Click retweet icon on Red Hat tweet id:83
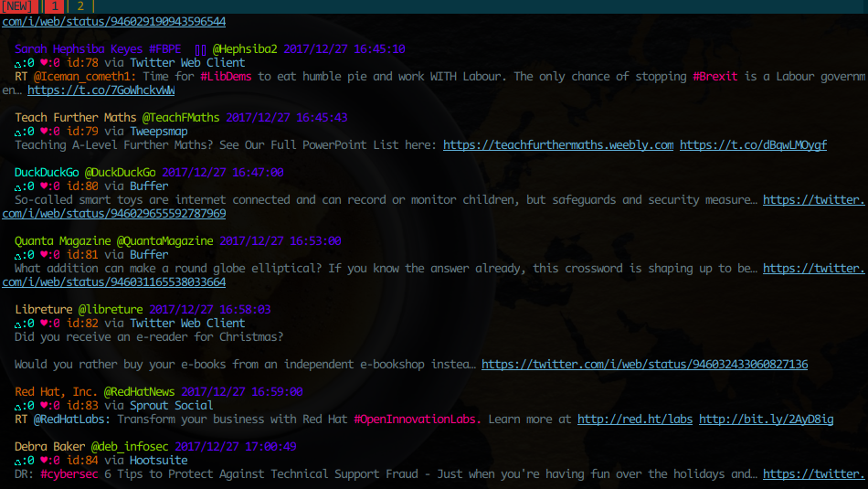The width and height of the screenshot is (868, 489). [x=18, y=406]
